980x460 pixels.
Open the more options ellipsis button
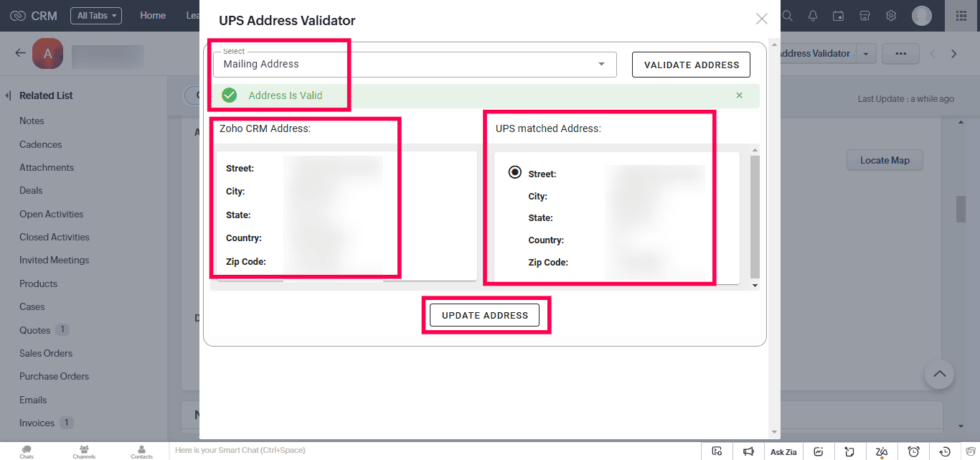click(900, 54)
